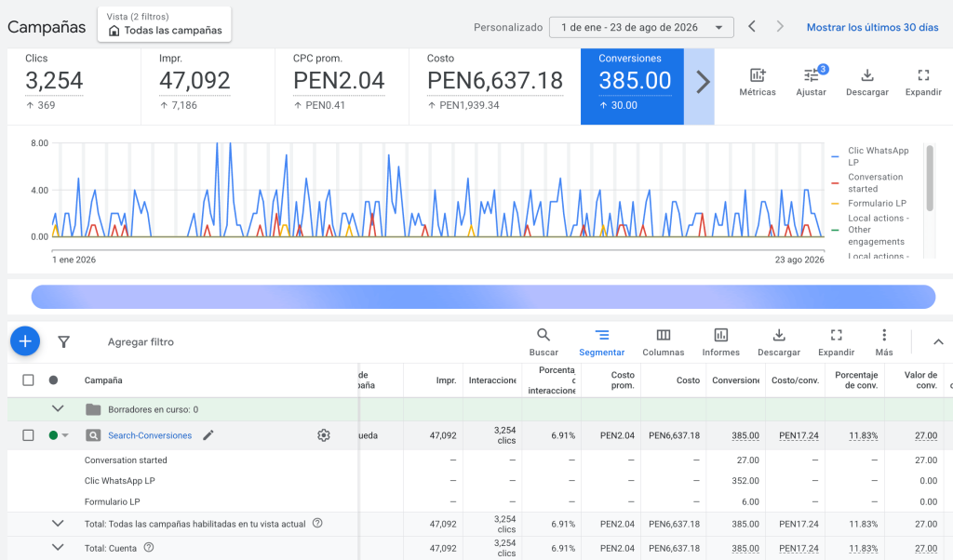Viewport: 953px width, 560px height.
Task: Click the Personalizado date label
Action: [508, 27]
